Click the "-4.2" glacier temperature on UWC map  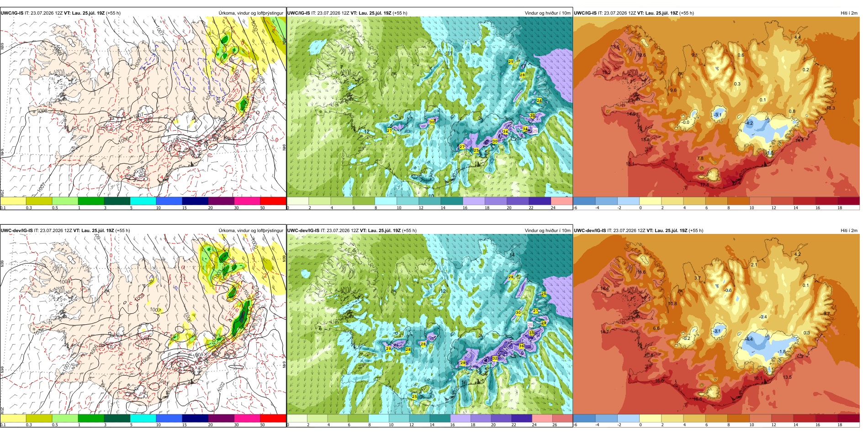click(x=749, y=123)
